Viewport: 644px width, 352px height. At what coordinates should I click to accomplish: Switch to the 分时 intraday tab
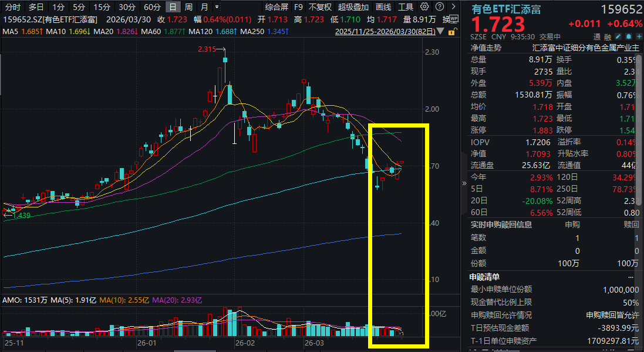pos(12,7)
